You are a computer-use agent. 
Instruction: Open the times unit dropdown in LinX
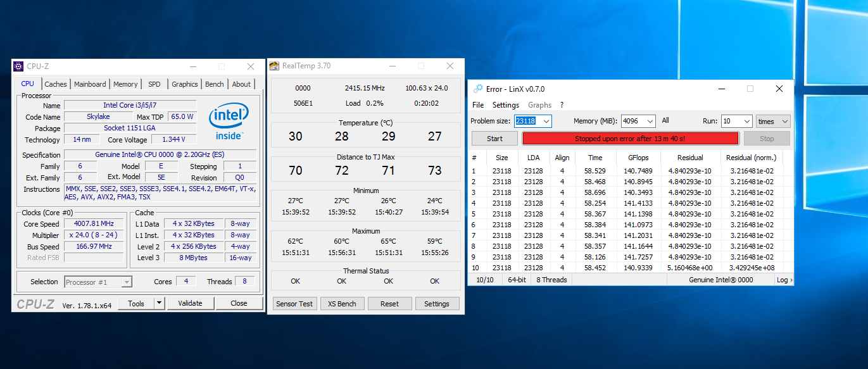pyautogui.click(x=773, y=121)
